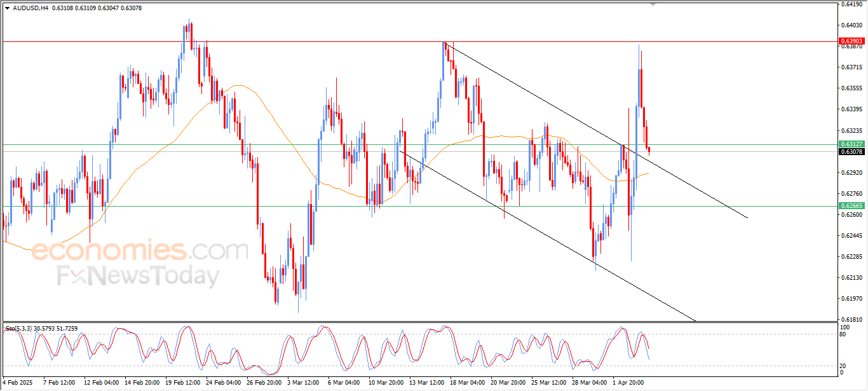Screen dimensions: 868x391
Task: Click the 26 Feb 20:00 time label
Action: (x=264, y=383)
